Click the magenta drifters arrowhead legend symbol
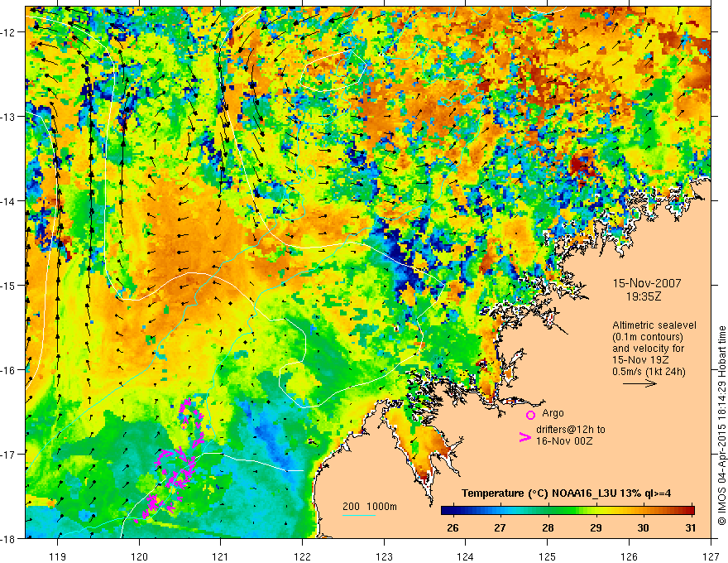Screen dimensions: 728x563 coord(525,437)
